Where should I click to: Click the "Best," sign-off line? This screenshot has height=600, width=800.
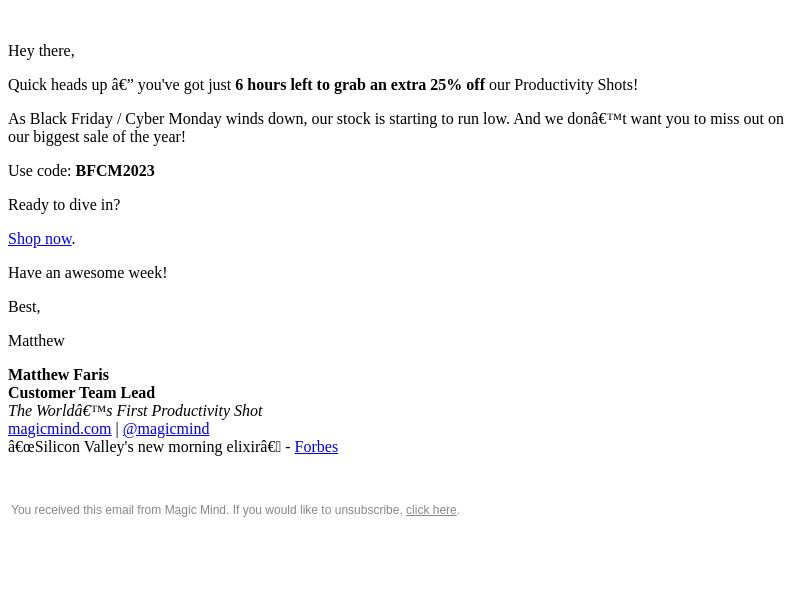pos(24,307)
